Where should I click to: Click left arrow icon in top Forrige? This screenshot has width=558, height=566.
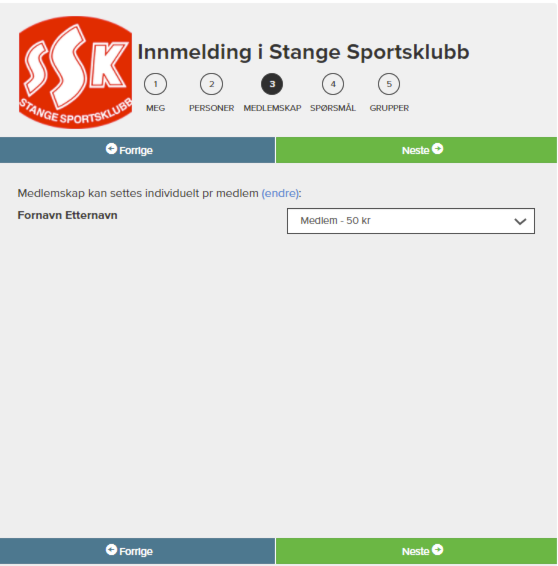click(x=111, y=149)
